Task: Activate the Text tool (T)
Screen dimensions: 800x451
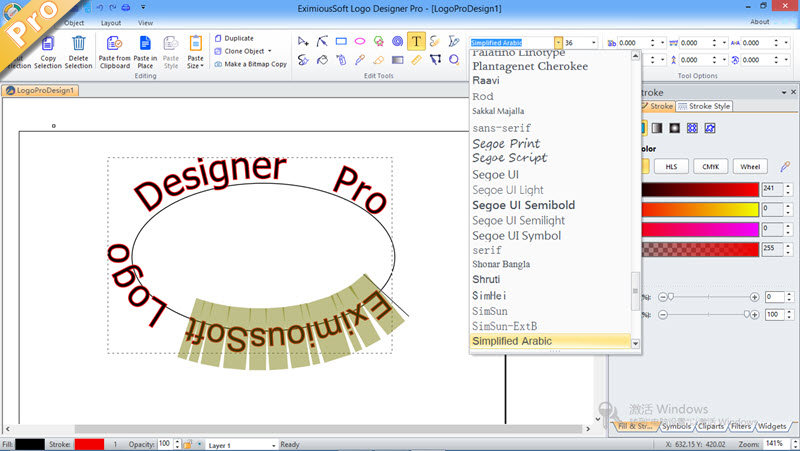Action: coord(416,41)
